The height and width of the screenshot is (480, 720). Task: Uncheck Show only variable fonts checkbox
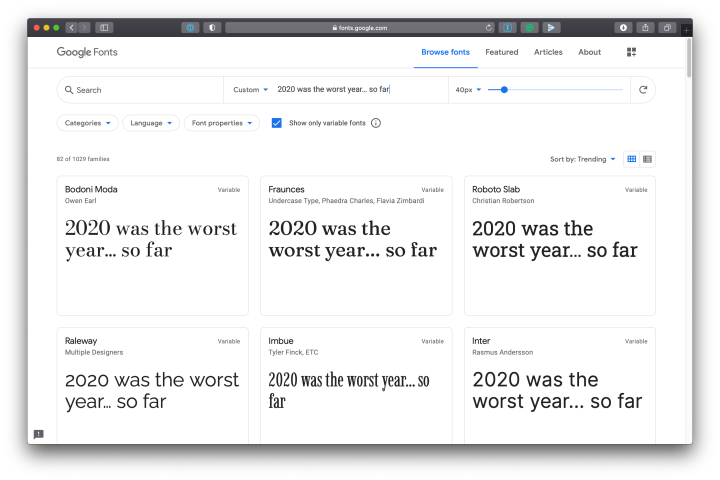(276, 123)
